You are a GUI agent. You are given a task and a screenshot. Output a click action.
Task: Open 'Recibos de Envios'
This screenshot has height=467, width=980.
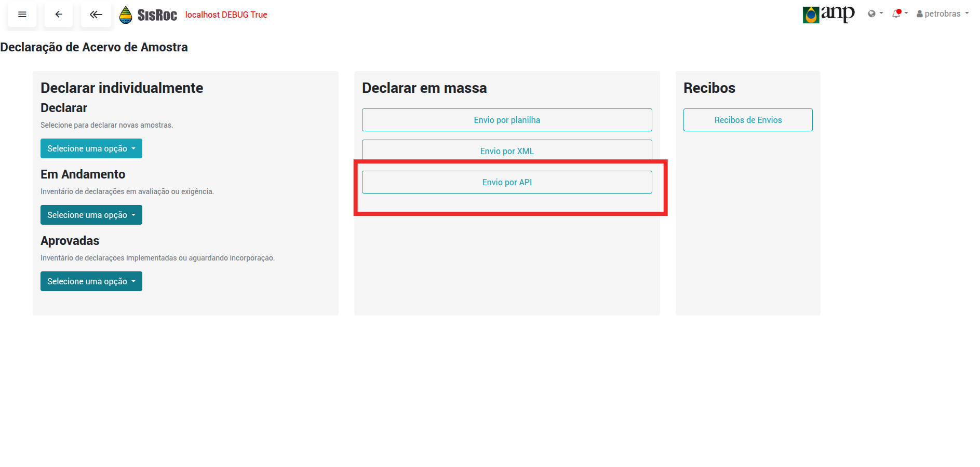coord(747,120)
